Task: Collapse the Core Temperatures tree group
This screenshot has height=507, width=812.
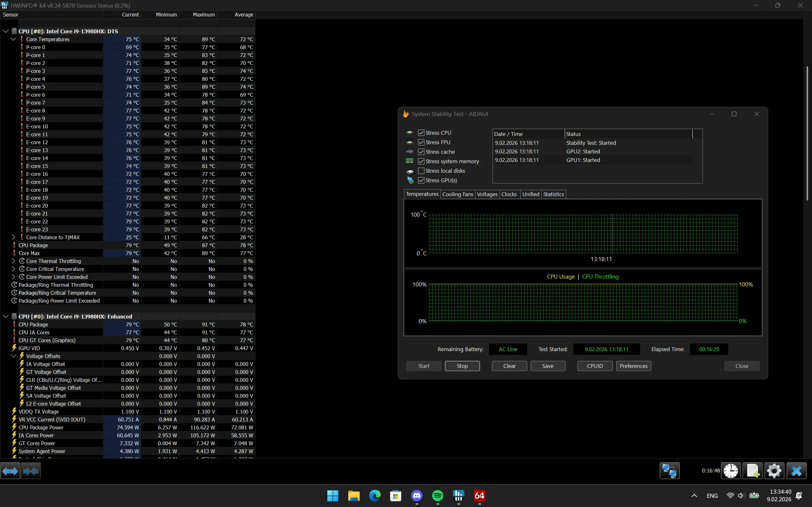Action: tap(13, 39)
